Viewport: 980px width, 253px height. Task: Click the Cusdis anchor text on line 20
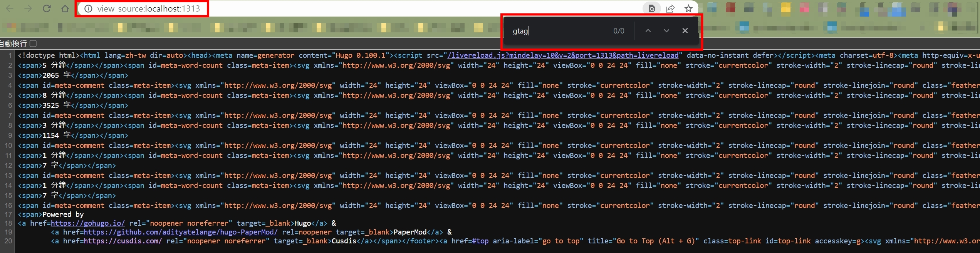point(344,241)
